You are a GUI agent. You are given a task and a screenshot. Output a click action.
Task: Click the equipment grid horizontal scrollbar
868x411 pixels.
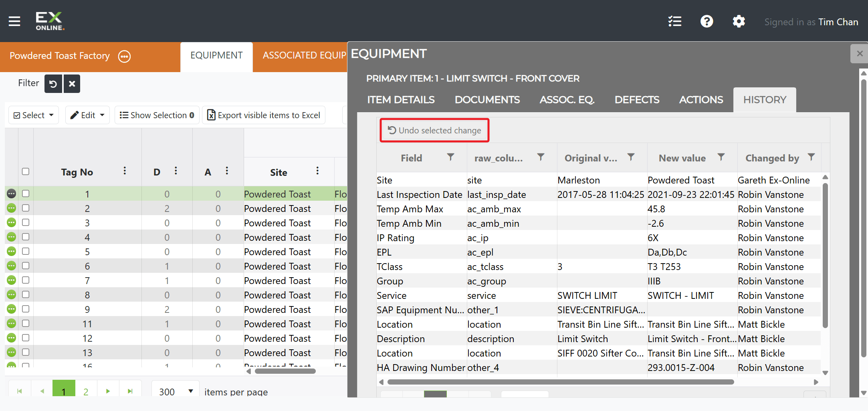(x=285, y=371)
